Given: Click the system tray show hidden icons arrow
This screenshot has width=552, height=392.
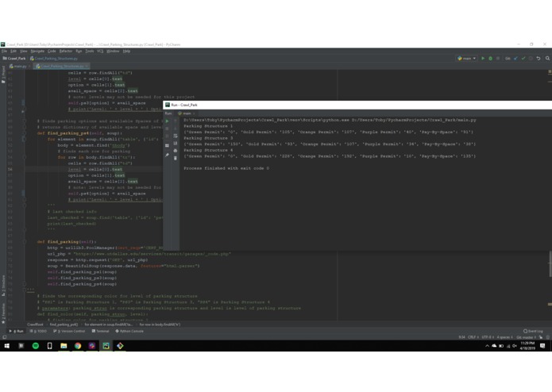Looking at the screenshot, I should coord(487,346).
